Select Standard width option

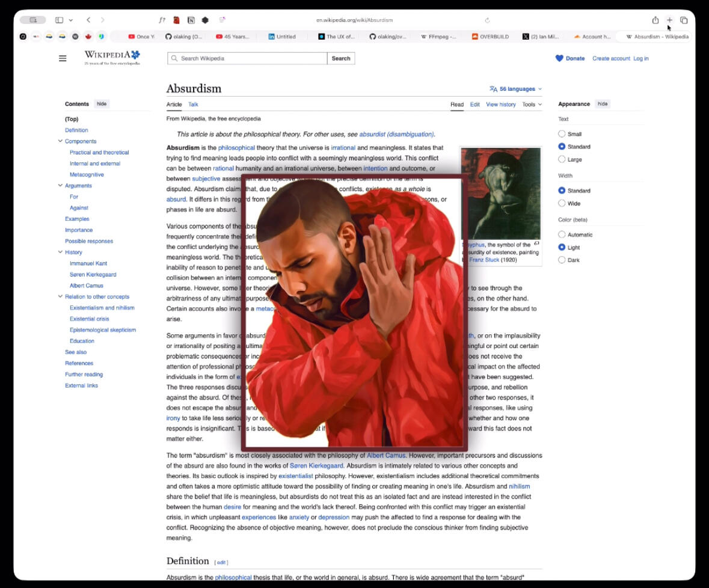pos(562,190)
